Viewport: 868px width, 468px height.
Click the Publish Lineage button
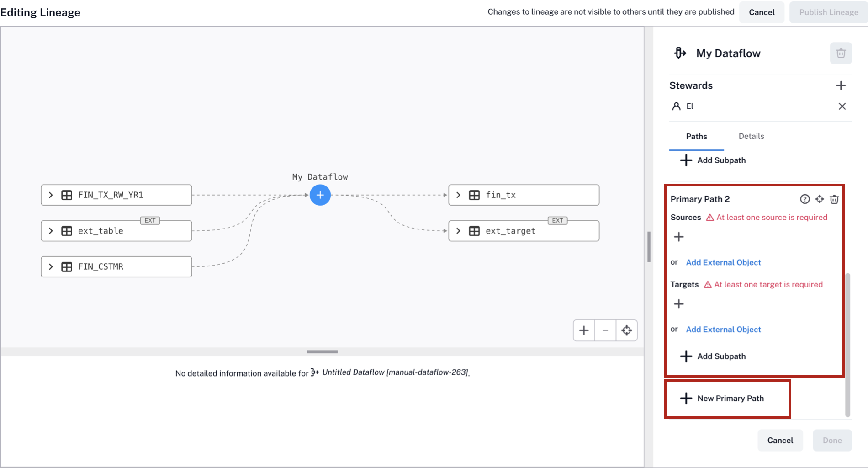(x=828, y=12)
